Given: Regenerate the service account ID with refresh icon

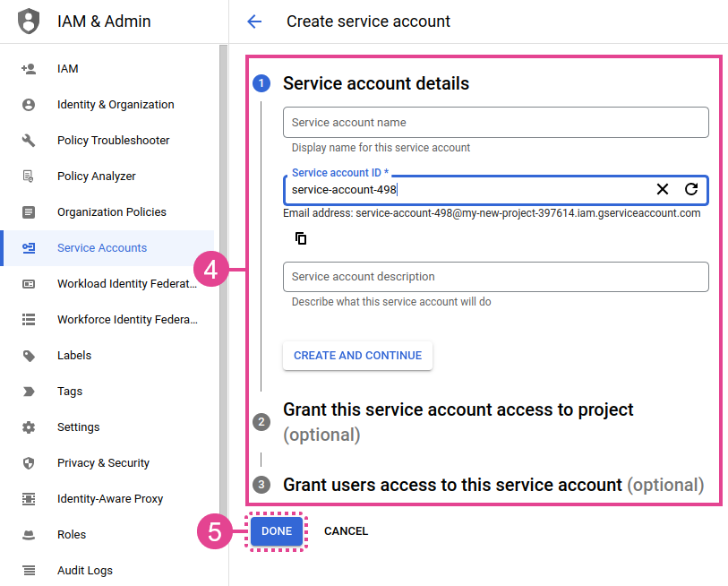Looking at the screenshot, I should pyautogui.click(x=691, y=189).
